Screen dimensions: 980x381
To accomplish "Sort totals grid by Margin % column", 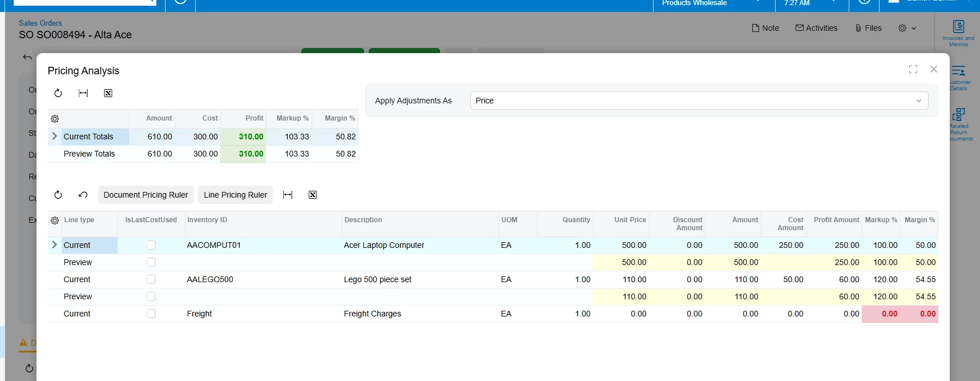I will click(x=336, y=118).
